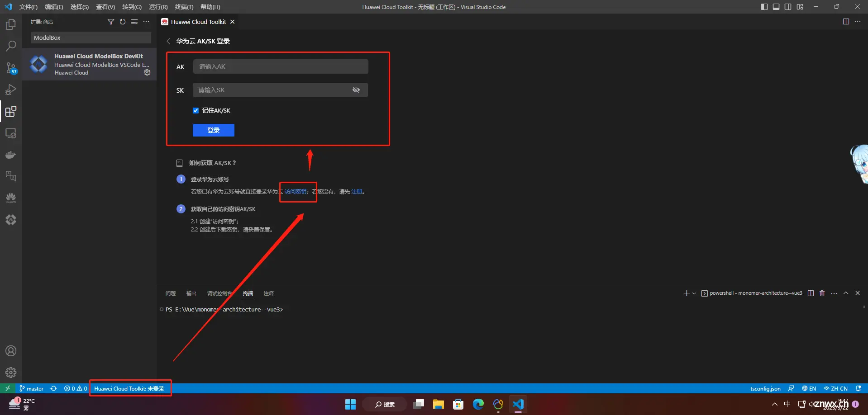The width and height of the screenshot is (868, 415).
Task: Open ModelBox DevKit extension manage gear
Action: (x=147, y=72)
